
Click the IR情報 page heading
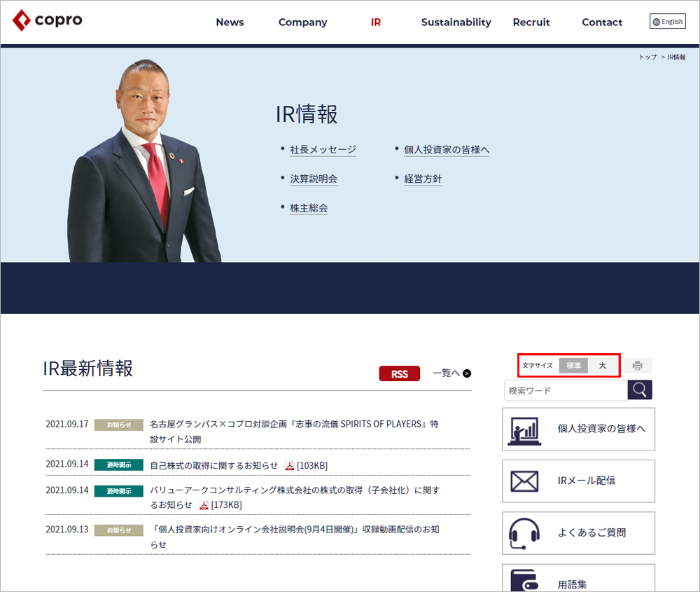coord(307,114)
